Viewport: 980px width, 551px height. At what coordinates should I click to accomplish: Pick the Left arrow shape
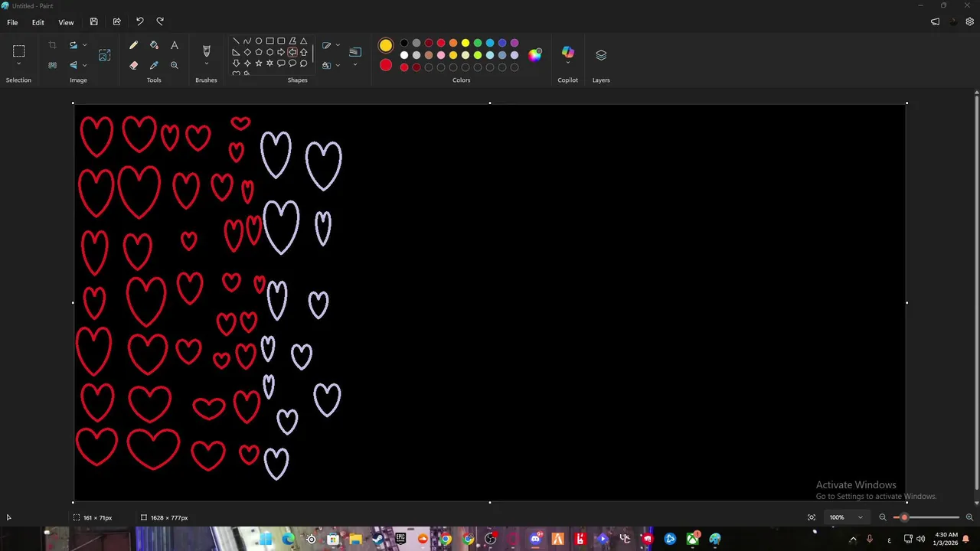click(292, 52)
